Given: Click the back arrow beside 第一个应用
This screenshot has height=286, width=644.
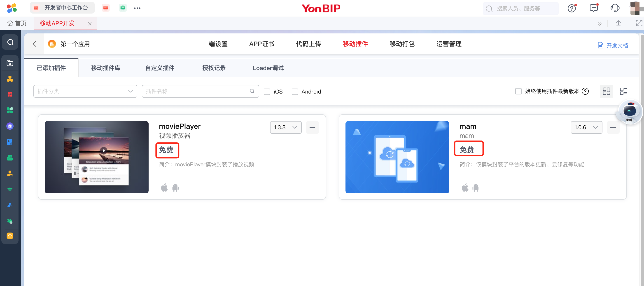Looking at the screenshot, I should coord(35,44).
